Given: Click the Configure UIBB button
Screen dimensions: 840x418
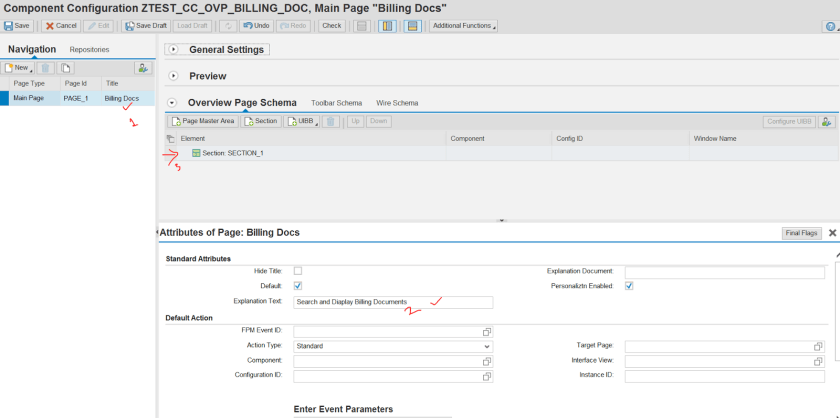Looking at the screenshot, I should tap(789, 122).
